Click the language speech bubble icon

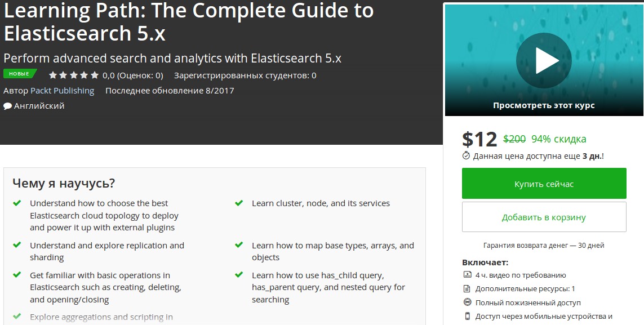point(7,105)
